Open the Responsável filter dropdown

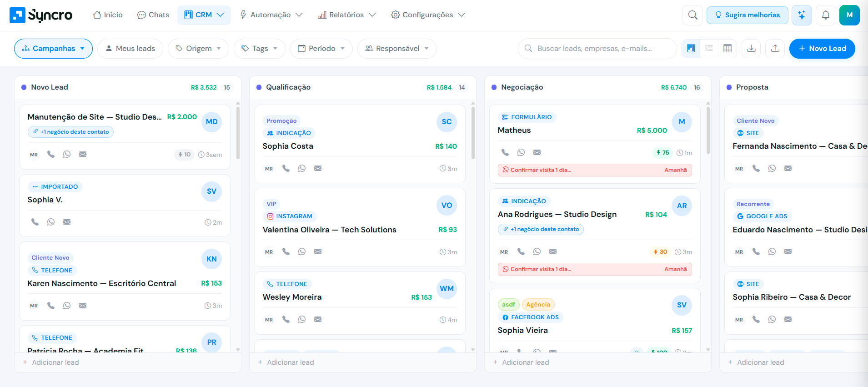point(397,49)
